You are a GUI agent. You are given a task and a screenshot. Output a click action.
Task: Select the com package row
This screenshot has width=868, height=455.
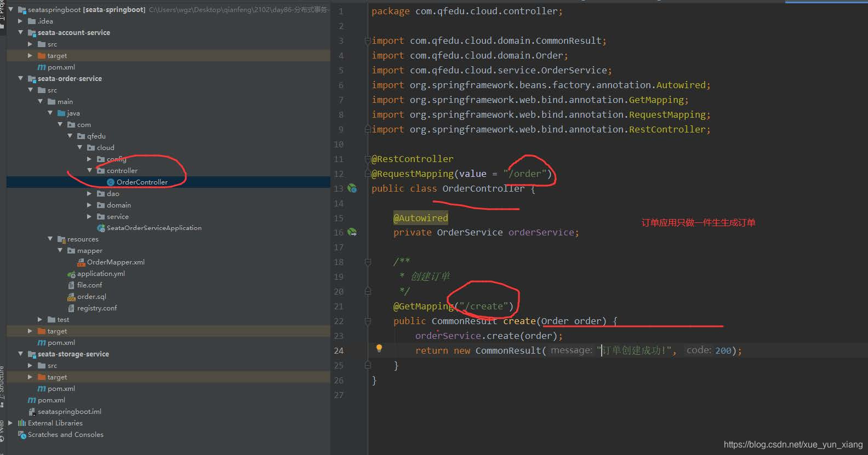pos(168,125)
